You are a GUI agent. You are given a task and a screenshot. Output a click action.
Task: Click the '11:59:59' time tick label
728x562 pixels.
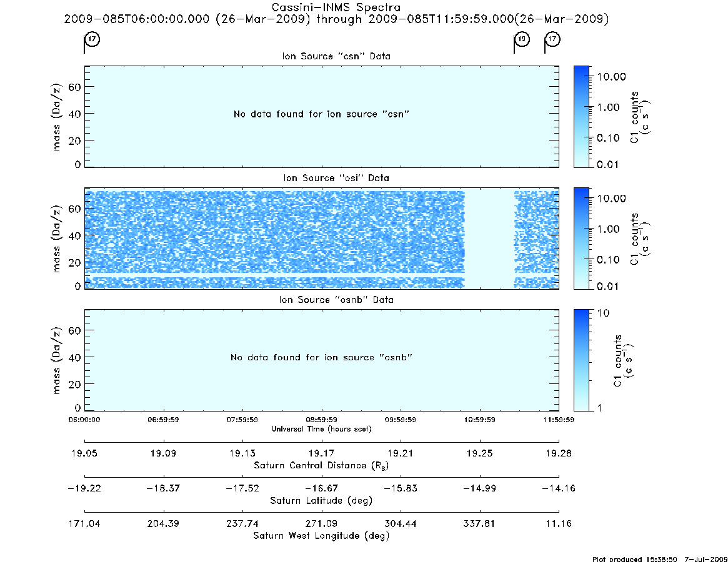559,420
